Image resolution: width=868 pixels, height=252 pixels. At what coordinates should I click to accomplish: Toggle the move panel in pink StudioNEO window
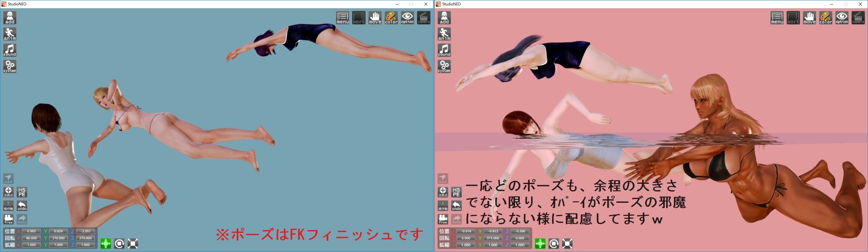(809, 18)
